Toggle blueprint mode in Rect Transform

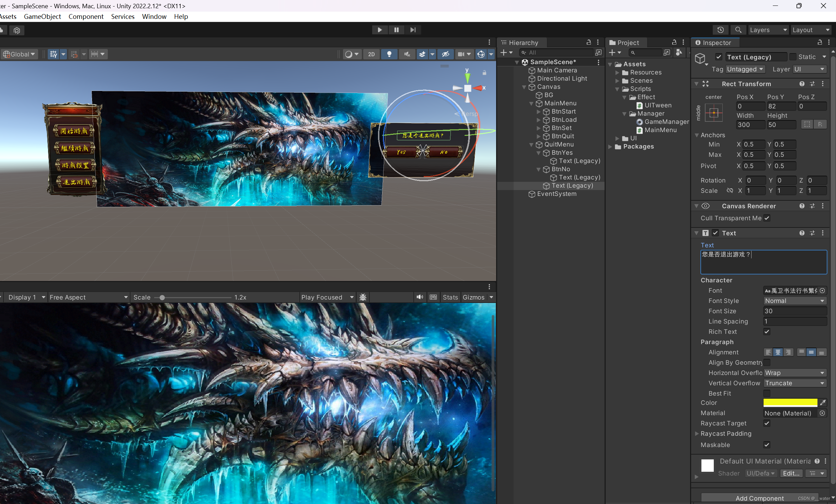(x=807, y=125)
